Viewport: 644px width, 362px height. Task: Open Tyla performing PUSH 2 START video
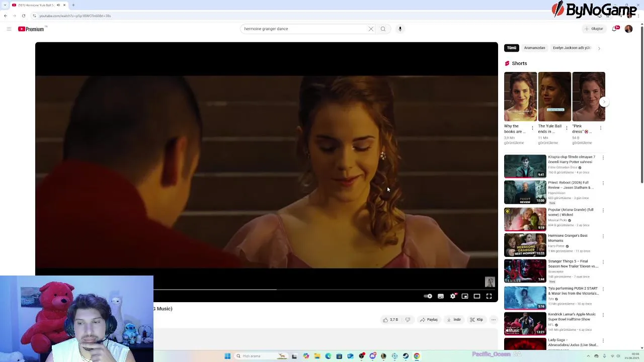click(x=573, y=291)
